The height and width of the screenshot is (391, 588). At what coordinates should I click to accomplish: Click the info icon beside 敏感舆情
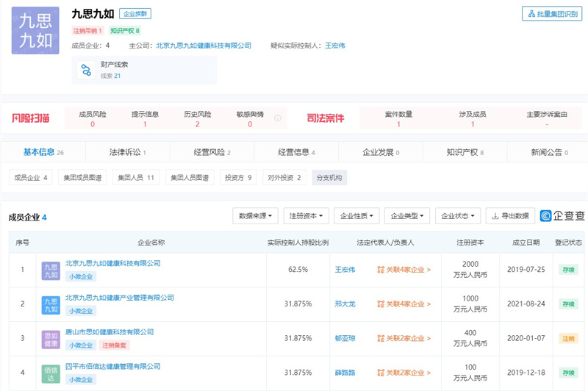(x=278, y=118)
